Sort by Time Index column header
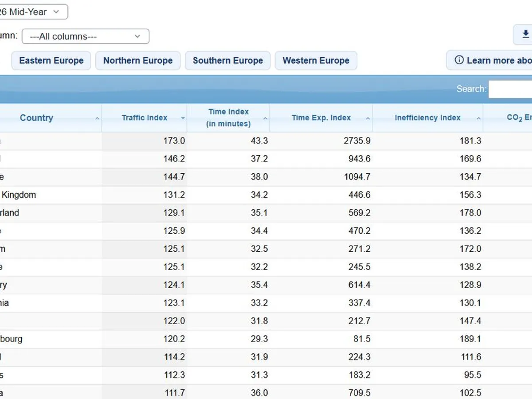 228,118
